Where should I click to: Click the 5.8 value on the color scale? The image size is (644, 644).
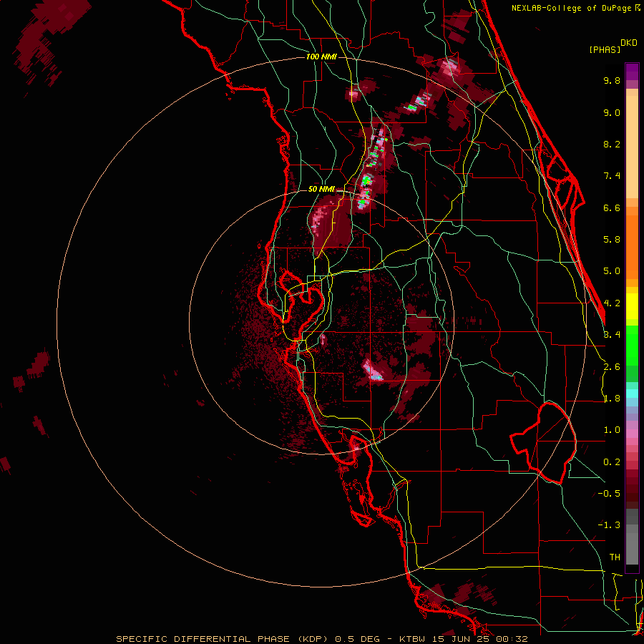click(x=612, y=240)
